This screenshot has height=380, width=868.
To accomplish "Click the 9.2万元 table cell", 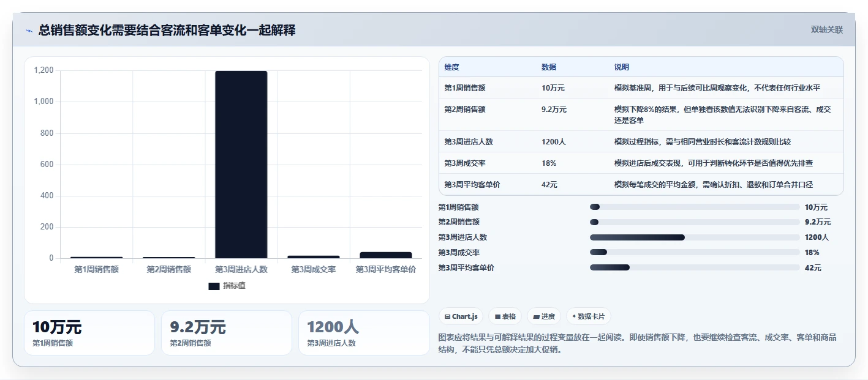I will point(554,110).
